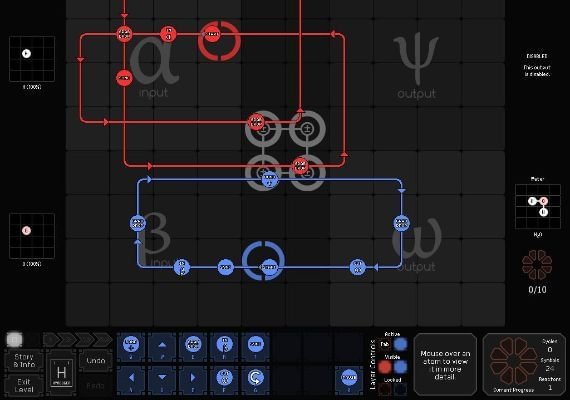
Task: Click the red symbol at top-left path junction
Action: (124, 34)
